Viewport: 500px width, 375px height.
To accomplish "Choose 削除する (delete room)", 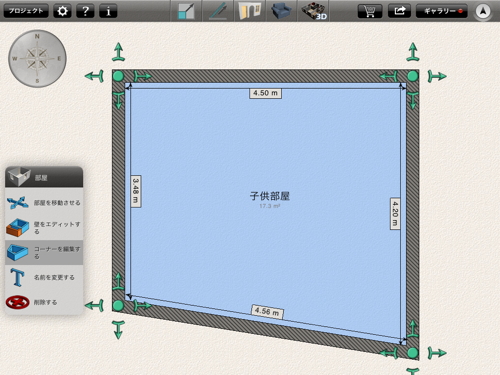I will 44,302.
